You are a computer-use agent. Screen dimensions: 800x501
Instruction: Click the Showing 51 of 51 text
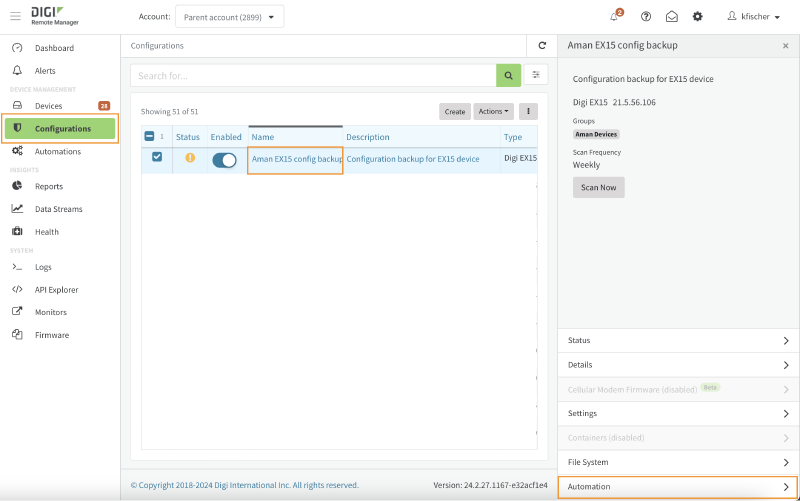tap(169, 111)
